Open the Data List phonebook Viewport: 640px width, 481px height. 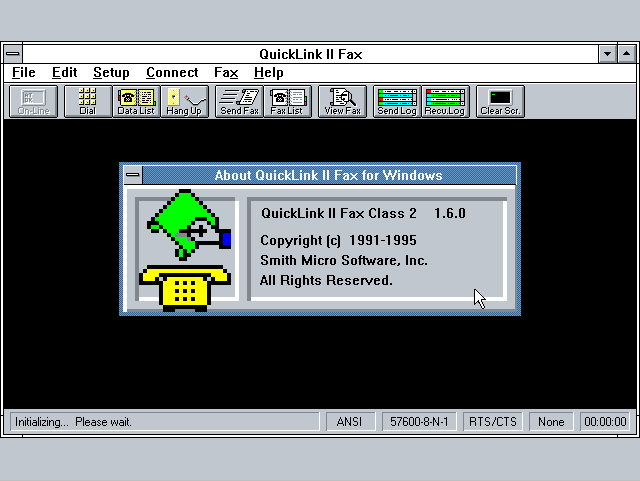coord(136,102)
